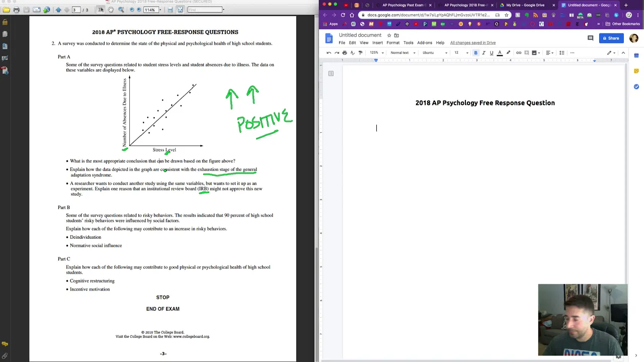
Task: Redo with the Google Docs redo arrow
Action: coord(337,53)
